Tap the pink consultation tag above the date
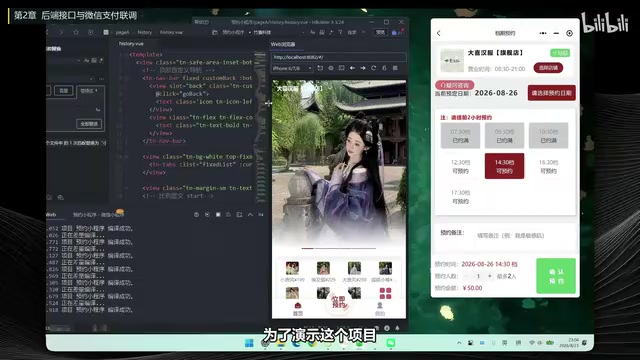 pos(455,85)
